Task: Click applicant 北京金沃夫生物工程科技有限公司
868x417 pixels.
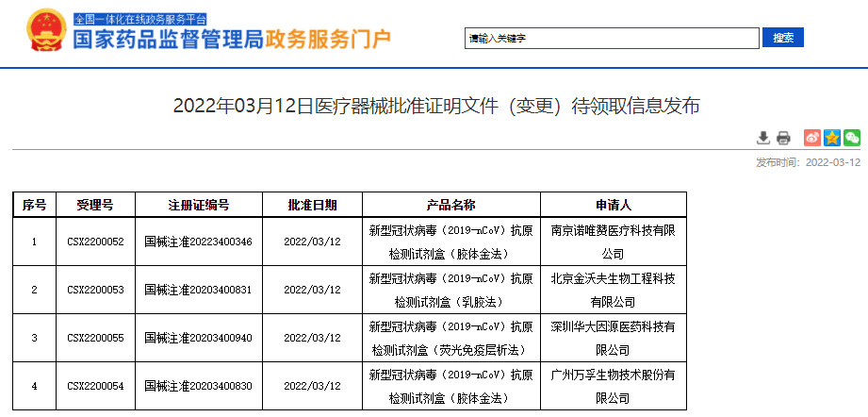Action: pos(614,290)
